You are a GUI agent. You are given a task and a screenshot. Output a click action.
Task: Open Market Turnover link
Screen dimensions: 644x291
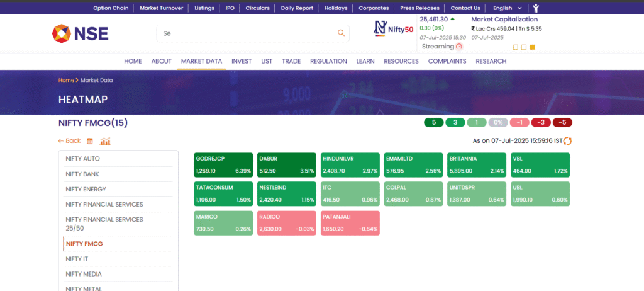coord(162,8)
